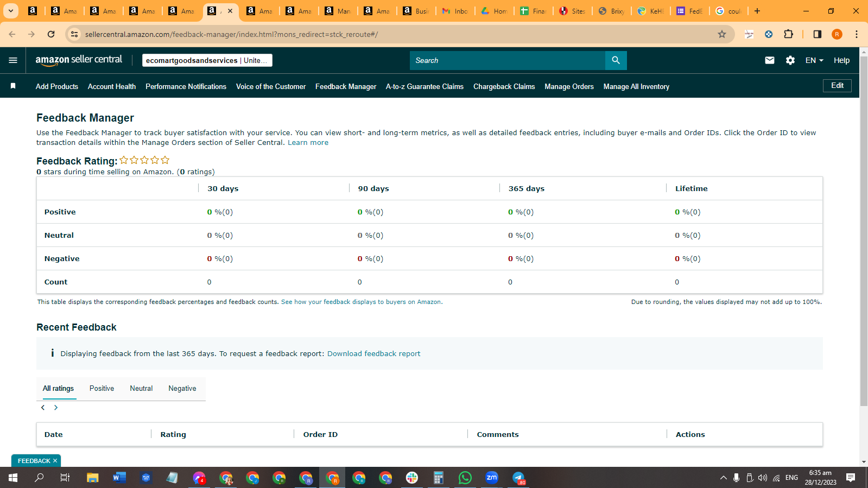Click the bookmark flag icon in the nav bar
The width and height of the screenshot is (868, 488).
pyautogui.click(x=13, y=86)
